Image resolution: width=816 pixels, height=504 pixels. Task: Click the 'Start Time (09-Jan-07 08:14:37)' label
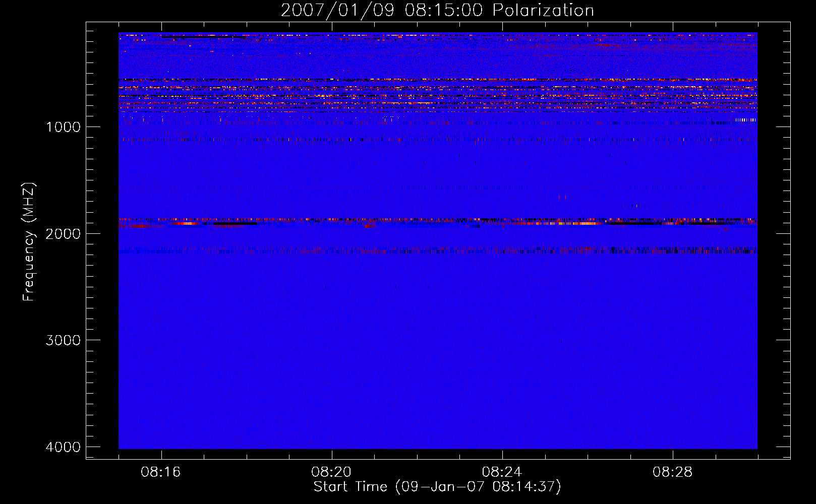(x=437, y=487)
